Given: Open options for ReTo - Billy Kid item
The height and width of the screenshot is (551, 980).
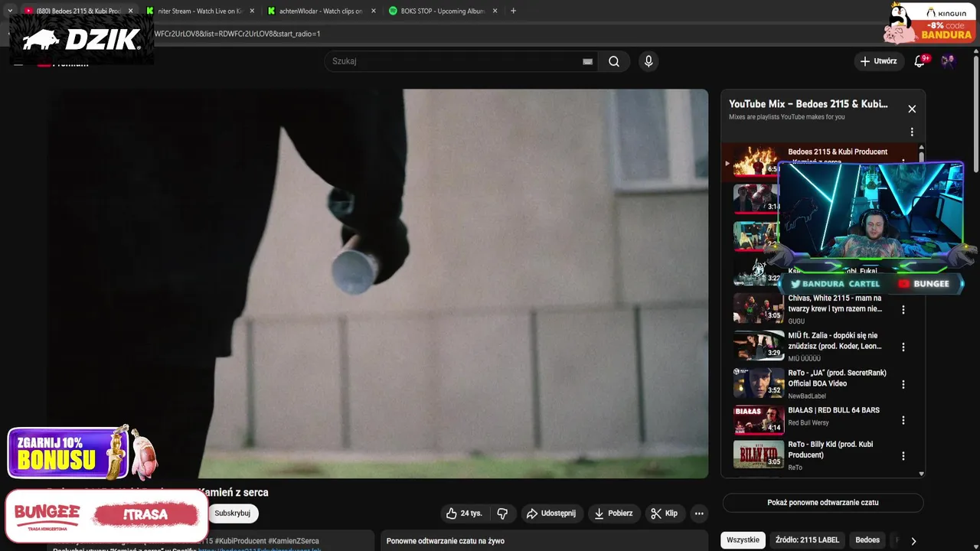Looking at the screenshot, I should click(x=903, y=456).
